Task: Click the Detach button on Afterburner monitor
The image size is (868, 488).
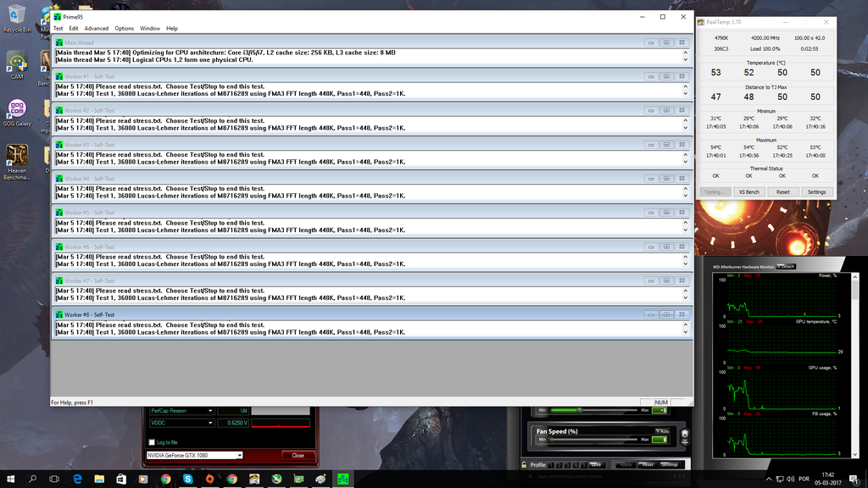Action: tap(786, 267)
